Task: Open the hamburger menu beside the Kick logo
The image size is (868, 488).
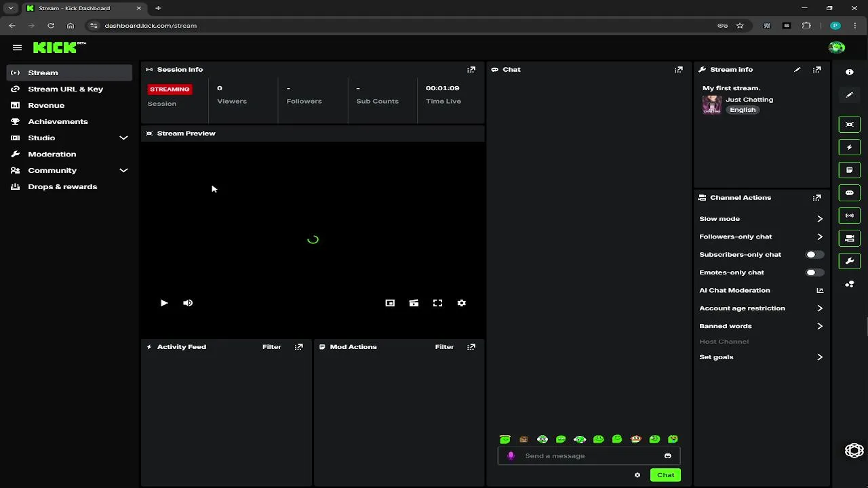Action: click(17, 47)
